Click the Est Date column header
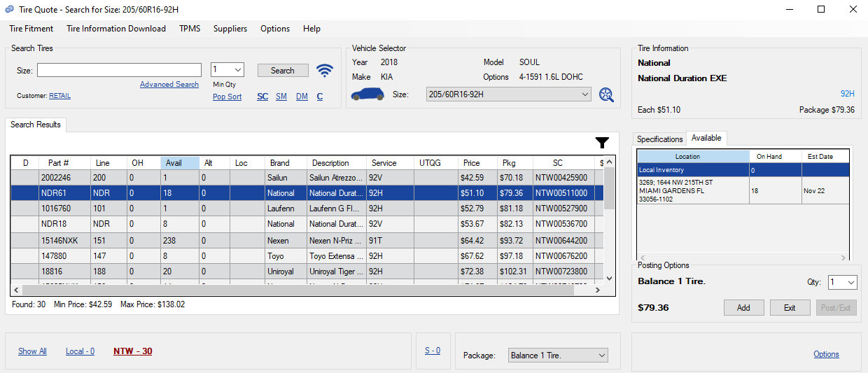Viewport: 868px width, 373px height. point(825,157)
